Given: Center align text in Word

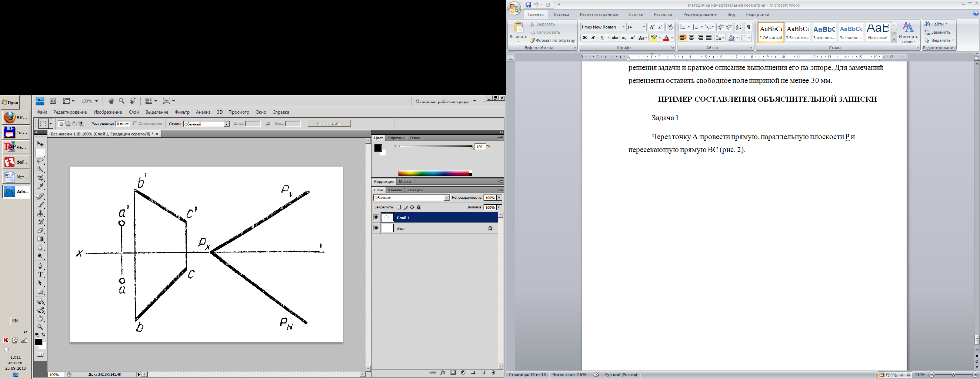Looking at the screenshot, I should coord(691,38).
